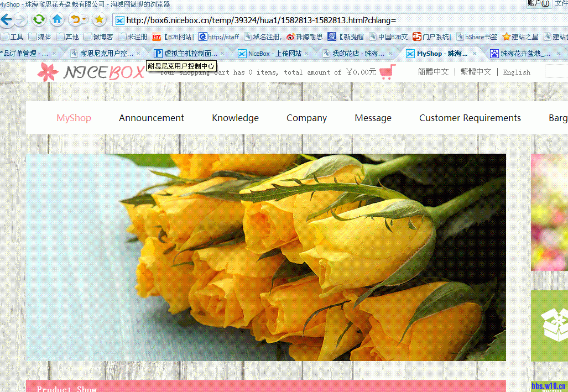Image resolution: width=568 pixels, height=392 pixels.
Task: Click the pink flower thumbnail on the right
Action: click(x=549, y=212)
